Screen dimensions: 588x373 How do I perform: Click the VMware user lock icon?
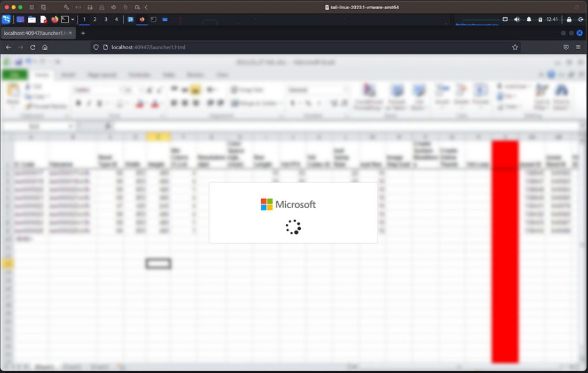(x=102, y=7)
